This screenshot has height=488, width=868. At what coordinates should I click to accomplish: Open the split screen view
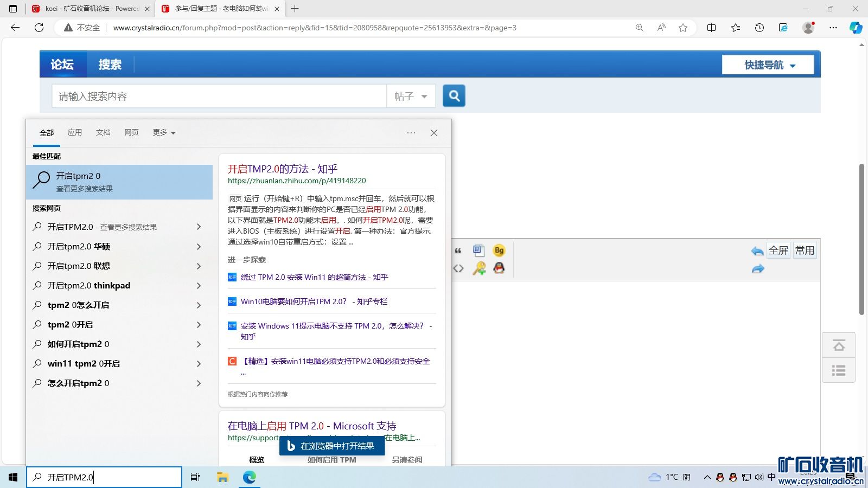[x=712, y=28]
